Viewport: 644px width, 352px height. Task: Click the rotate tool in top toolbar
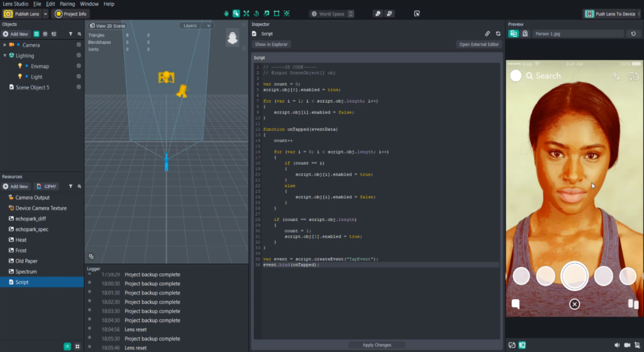point(256,13)
